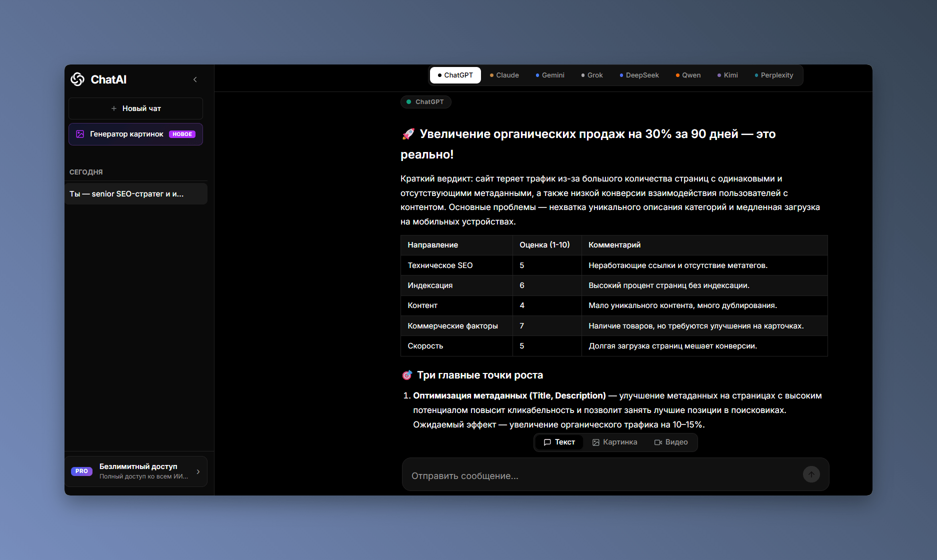Click the PRO badge
The height and width of the screenshot is (560, 937).
[x=81, y=471]
